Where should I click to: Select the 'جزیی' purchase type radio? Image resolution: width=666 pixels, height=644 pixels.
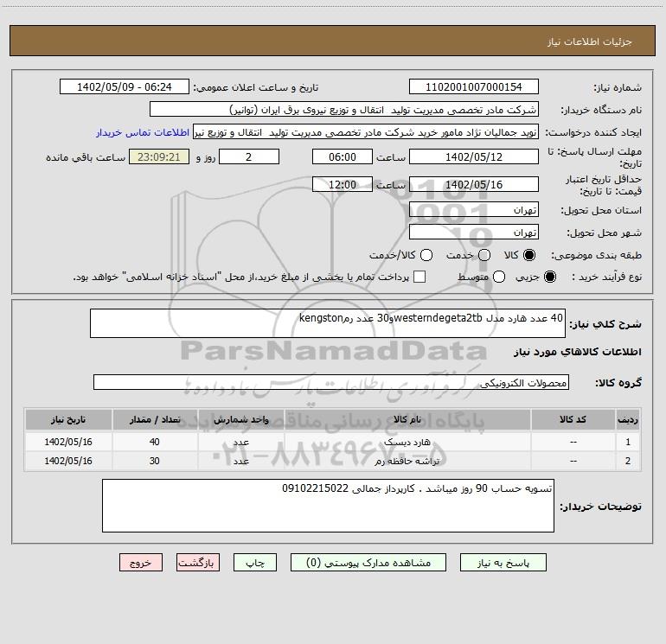(x=550, y=277)
